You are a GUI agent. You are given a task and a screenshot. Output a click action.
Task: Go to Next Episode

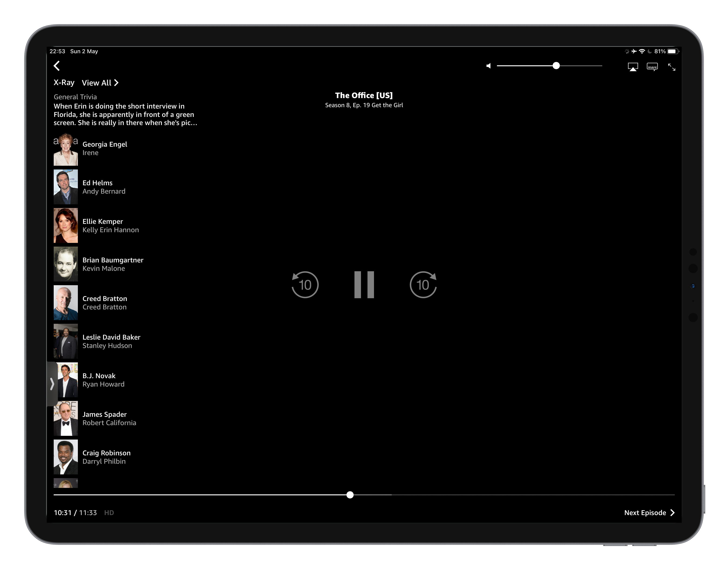pyautogui.click(x=649, y=513)
